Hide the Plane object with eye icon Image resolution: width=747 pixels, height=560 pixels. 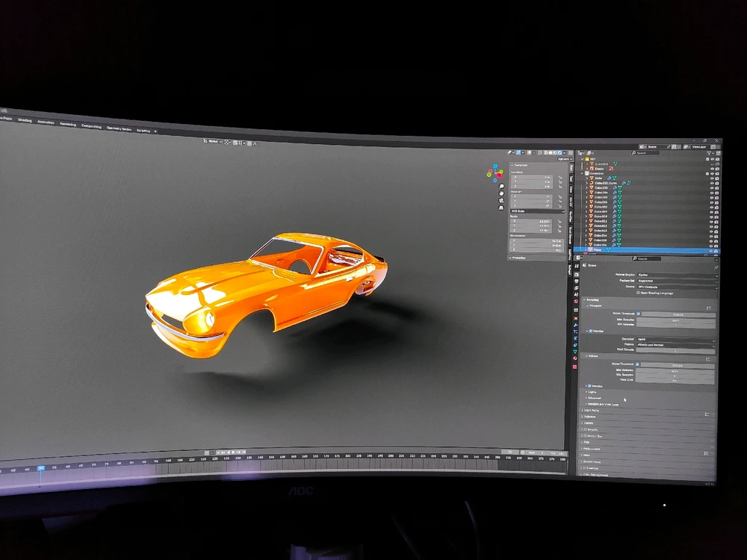coord(711,250)
